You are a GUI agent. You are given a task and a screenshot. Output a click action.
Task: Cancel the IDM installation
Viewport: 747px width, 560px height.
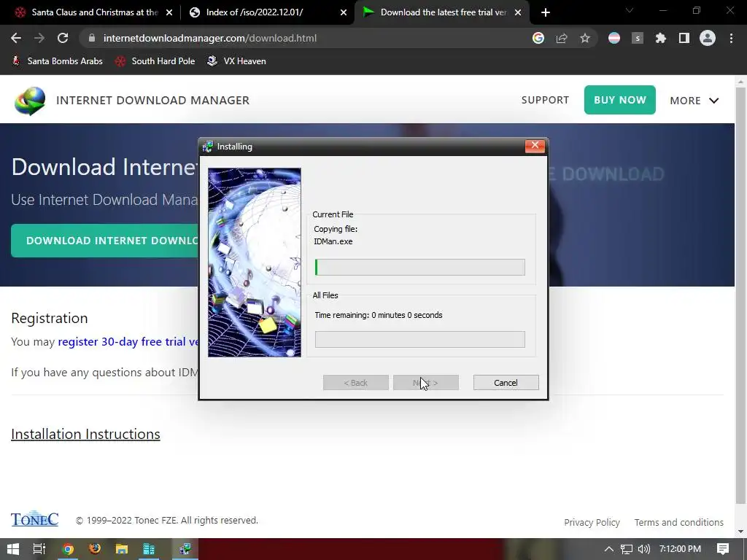click(506, 382)
